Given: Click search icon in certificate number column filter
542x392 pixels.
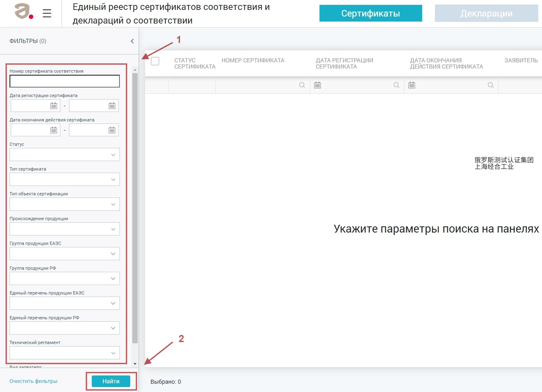Looking at the screenshot, I should coord(302,85).
